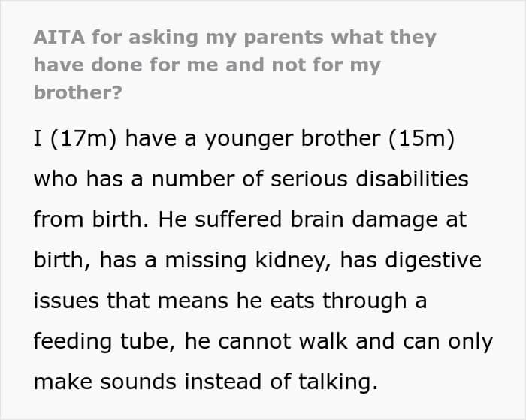
Task: Click the phrase "brain damage"
Action: click(364, 219)
